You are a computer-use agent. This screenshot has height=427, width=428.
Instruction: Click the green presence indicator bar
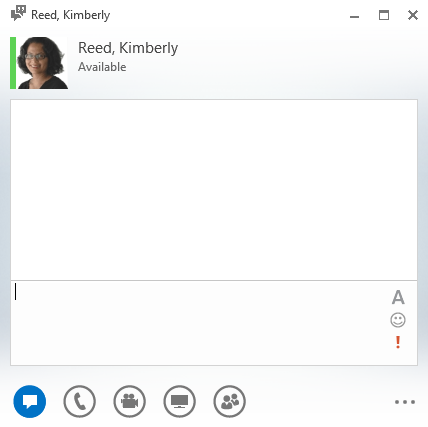(x=13, y=63)
